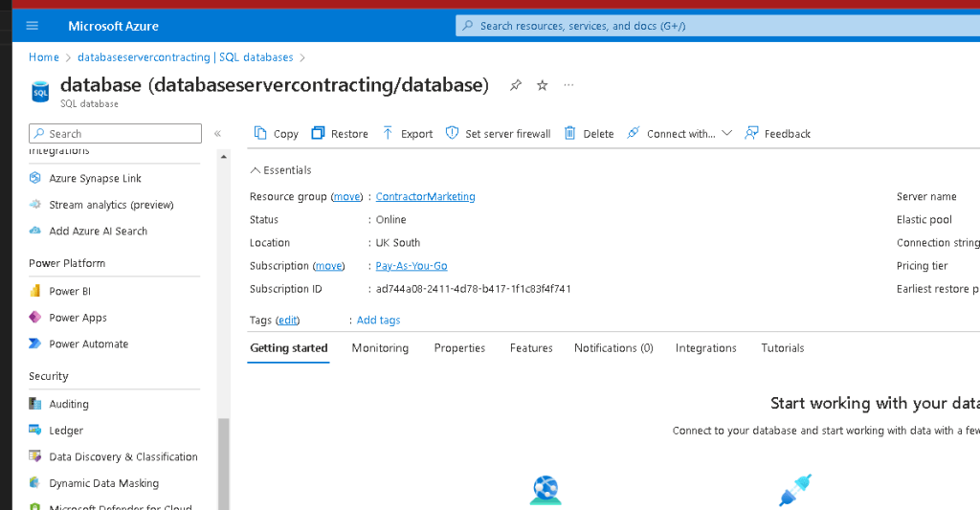Focus the sidebar Search field

pyautogui.click(x=115, y=134)
